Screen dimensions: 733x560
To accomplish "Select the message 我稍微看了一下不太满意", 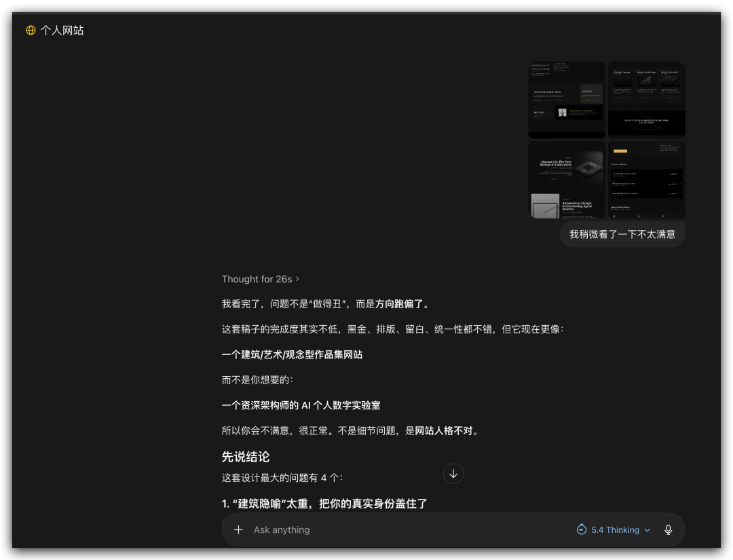I will [x=622, y=234].
